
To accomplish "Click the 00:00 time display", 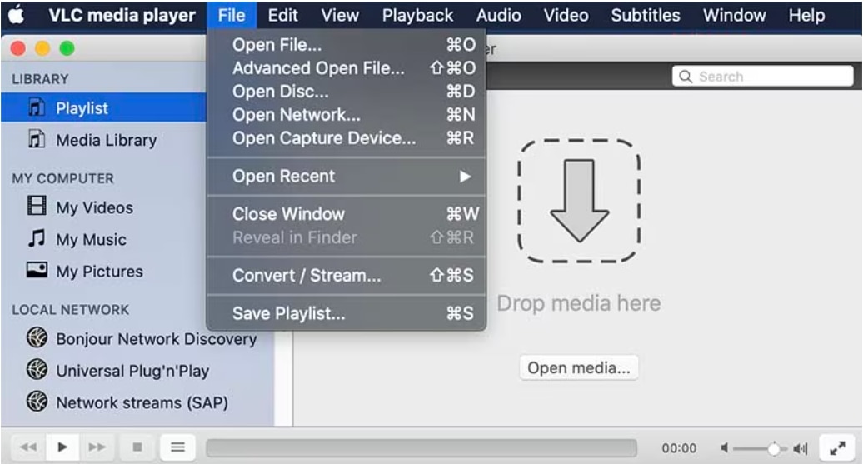I will coord(679,448).
